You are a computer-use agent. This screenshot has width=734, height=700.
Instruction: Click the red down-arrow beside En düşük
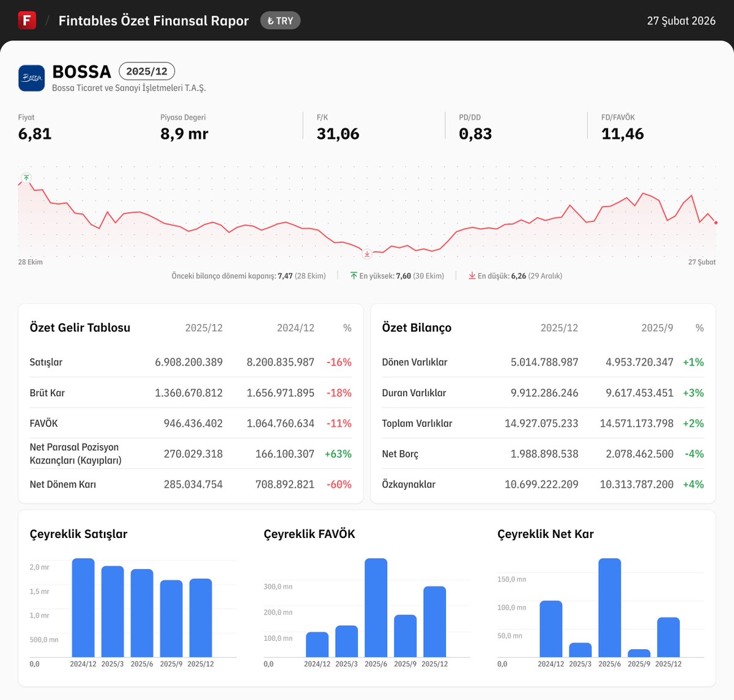tap(472, 276)
